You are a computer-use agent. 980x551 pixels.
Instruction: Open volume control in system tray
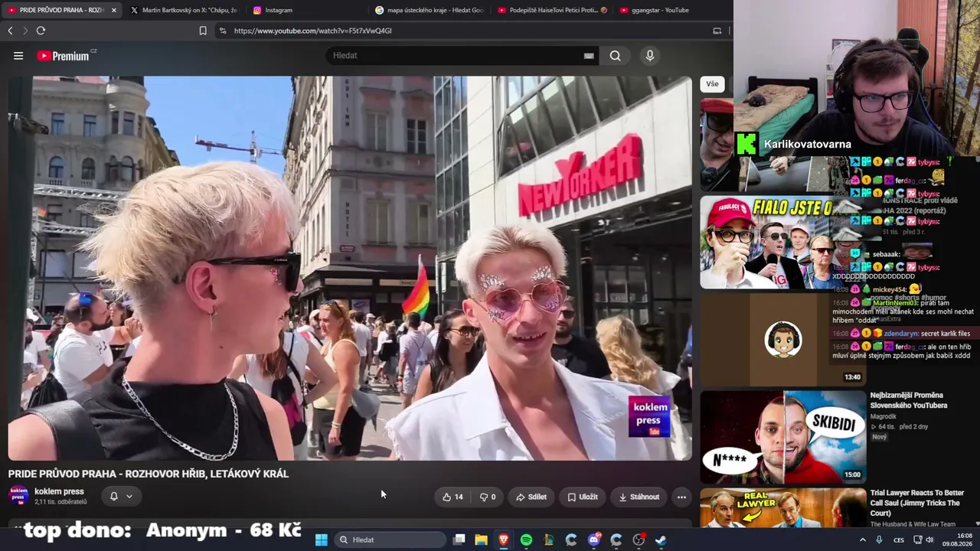tap(929, 540)
